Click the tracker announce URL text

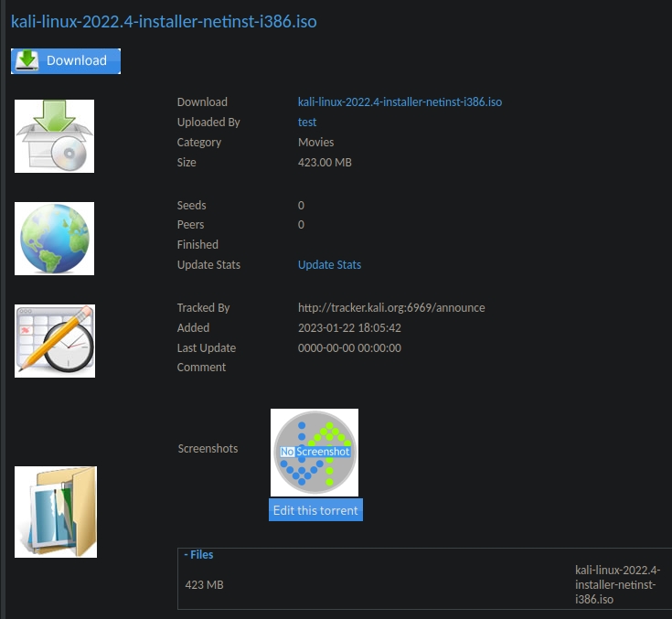391,308
